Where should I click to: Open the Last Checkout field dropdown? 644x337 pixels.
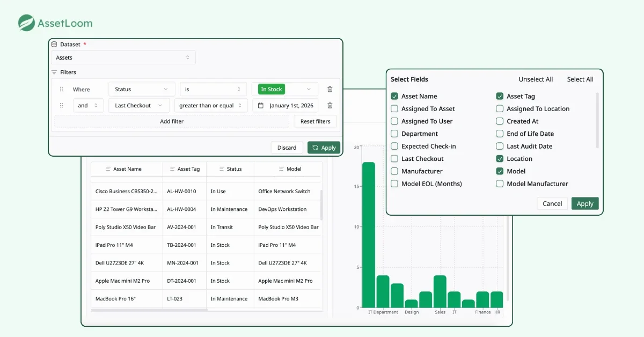(x=139, y=105)
